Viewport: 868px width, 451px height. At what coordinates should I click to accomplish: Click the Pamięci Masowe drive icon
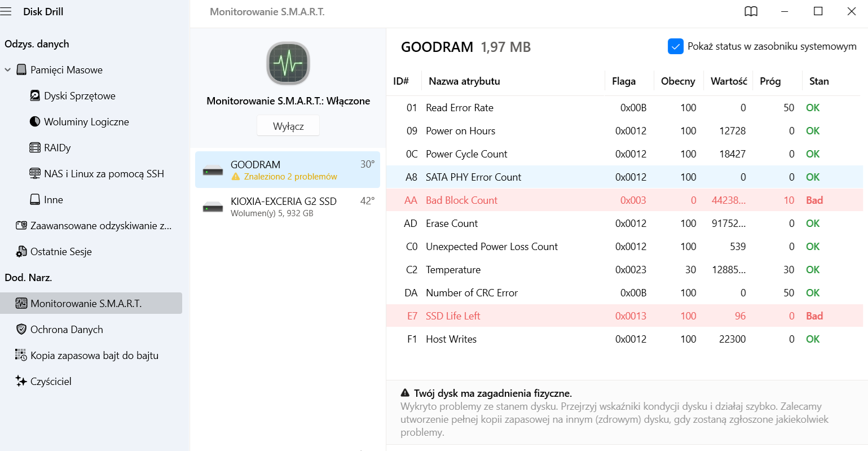(x=21, y=70)
